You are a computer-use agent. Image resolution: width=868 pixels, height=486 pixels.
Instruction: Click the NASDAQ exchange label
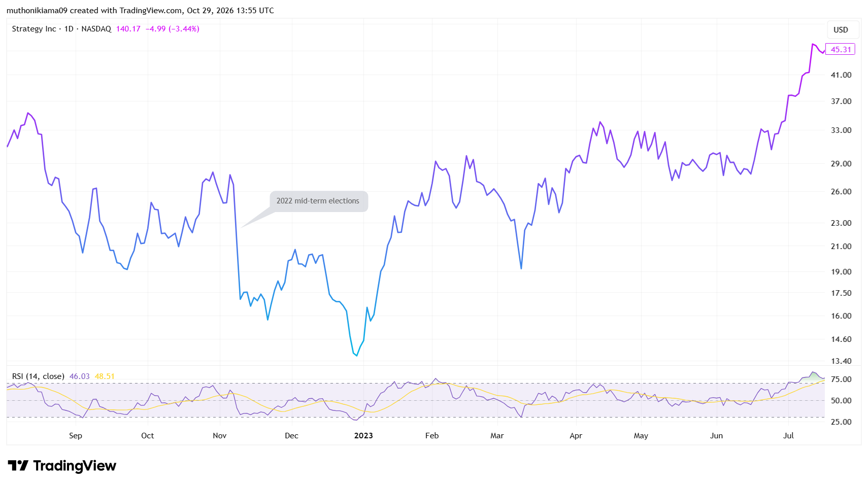(96, 29)
